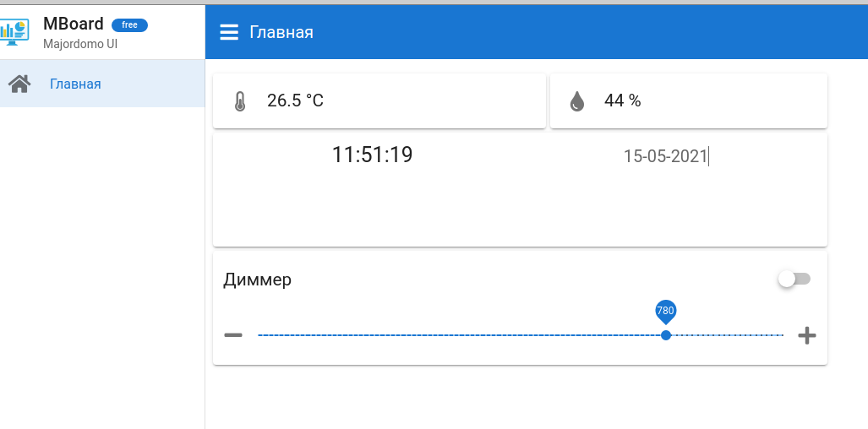Screen dimensions: 868x429
Task: Click the 15-05-2021 date field
Action: 665,155
